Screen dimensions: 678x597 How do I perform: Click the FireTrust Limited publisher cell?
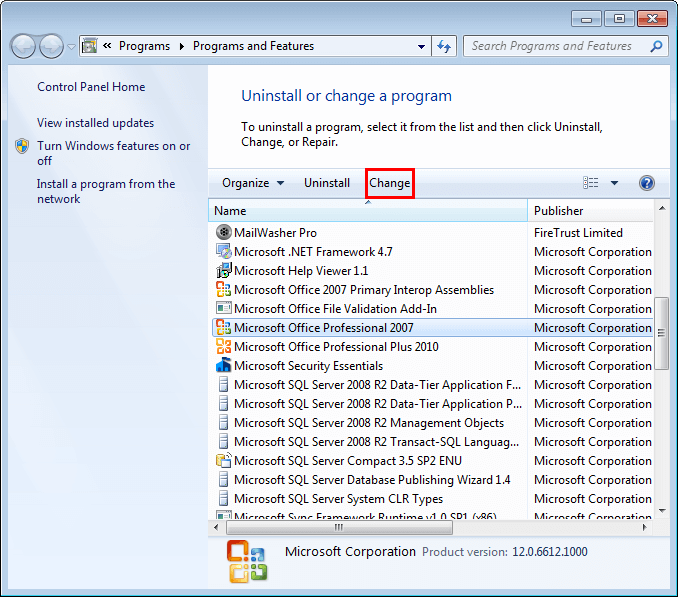pos(578,233)
